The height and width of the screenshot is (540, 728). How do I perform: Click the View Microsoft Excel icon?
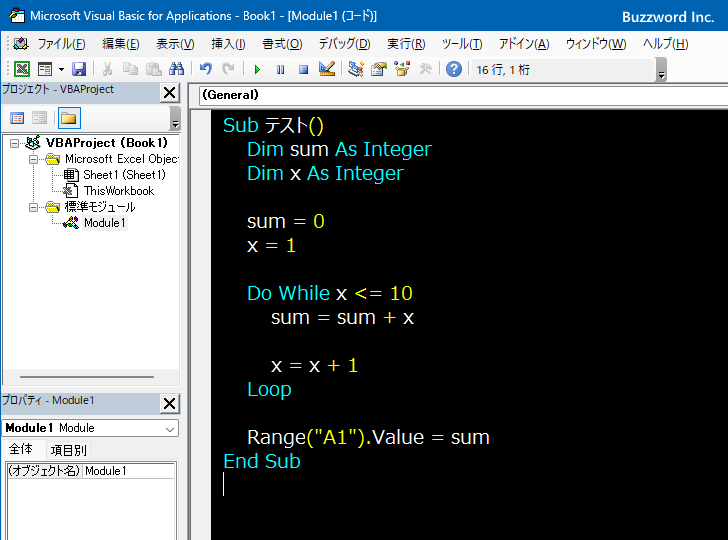tap(21, 69)
